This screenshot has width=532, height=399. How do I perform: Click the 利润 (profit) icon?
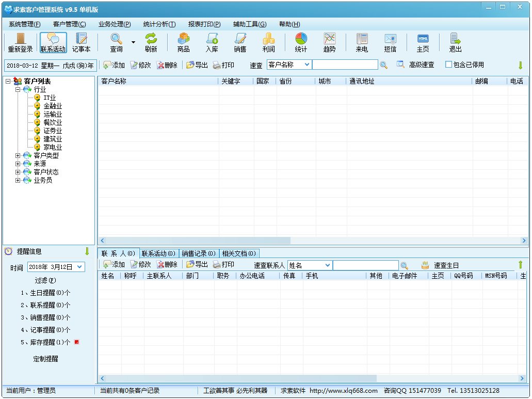point(268,42)
